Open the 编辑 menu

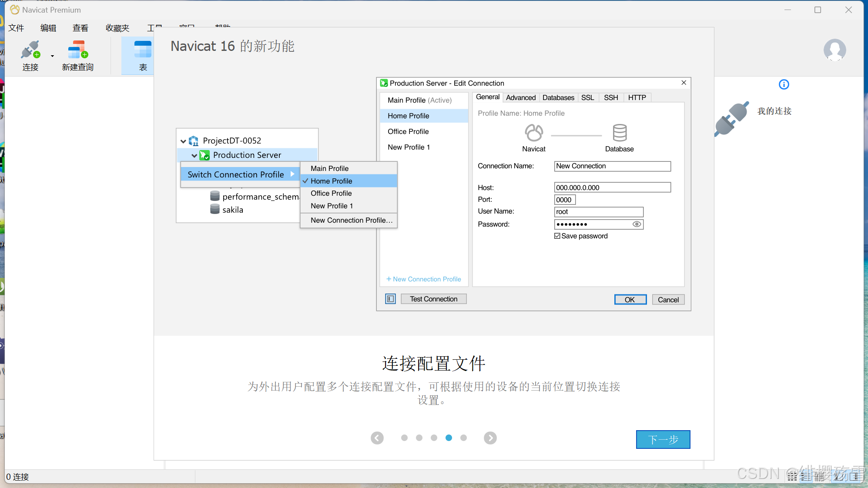[x=48, y=28]
